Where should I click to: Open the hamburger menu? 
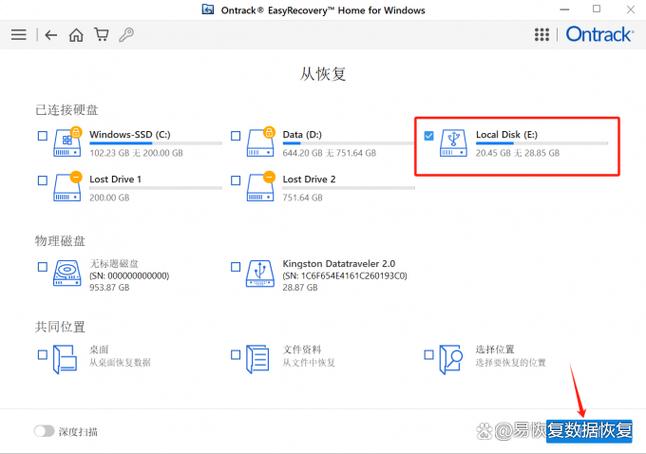19,35
